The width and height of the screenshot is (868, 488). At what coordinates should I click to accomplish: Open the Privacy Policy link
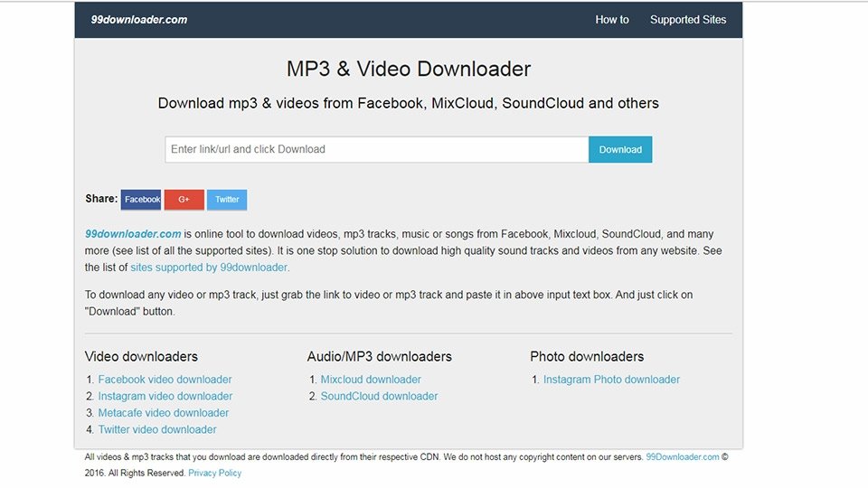[x=215, y=473]
